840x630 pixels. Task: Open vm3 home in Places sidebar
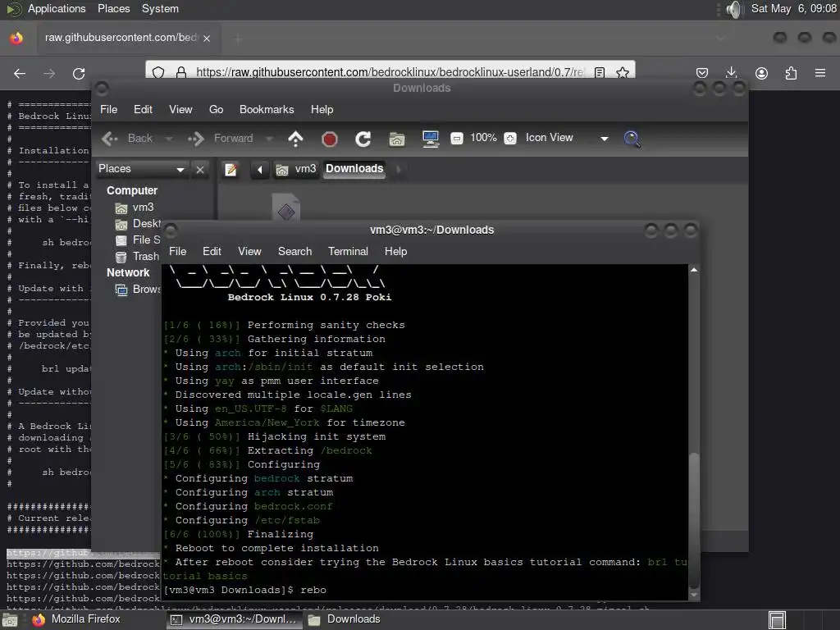click(x=135, y=208)
